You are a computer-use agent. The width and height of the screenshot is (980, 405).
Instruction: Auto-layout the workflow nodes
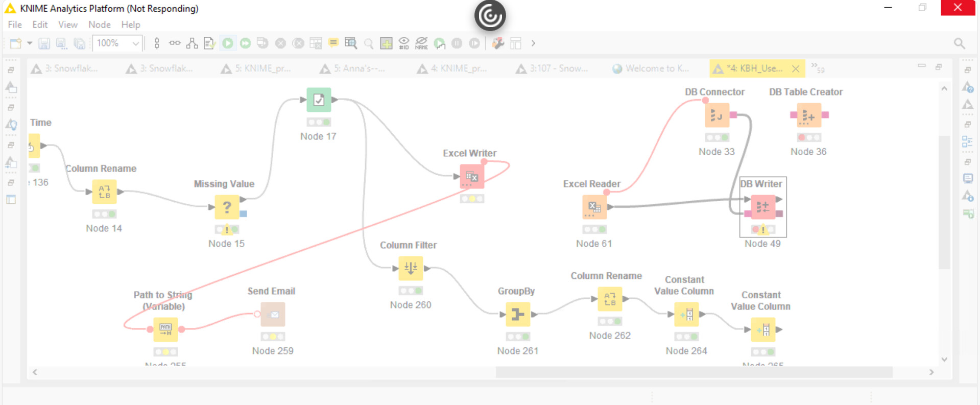point(192,43)
